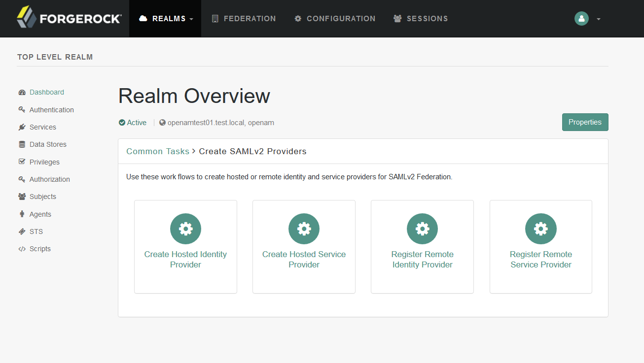The image size is (644, 363).
Task: Click the Privileges check-square icon
Action: point(22,162)
